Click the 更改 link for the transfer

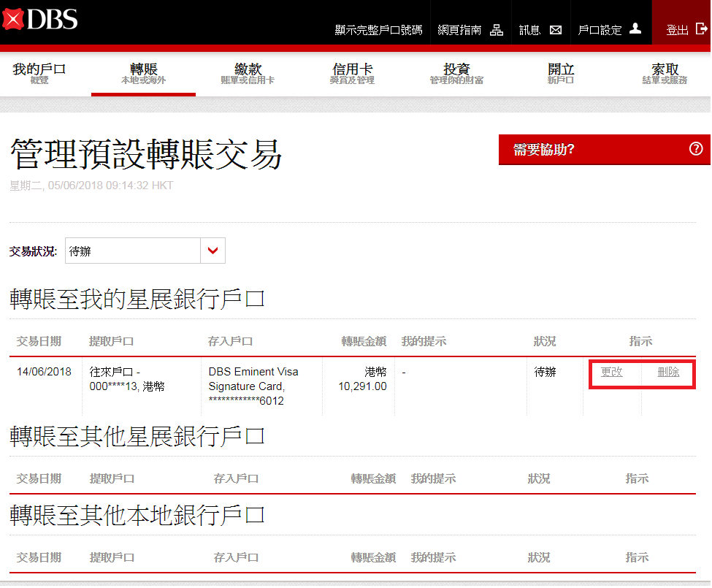tap(611, 372)
